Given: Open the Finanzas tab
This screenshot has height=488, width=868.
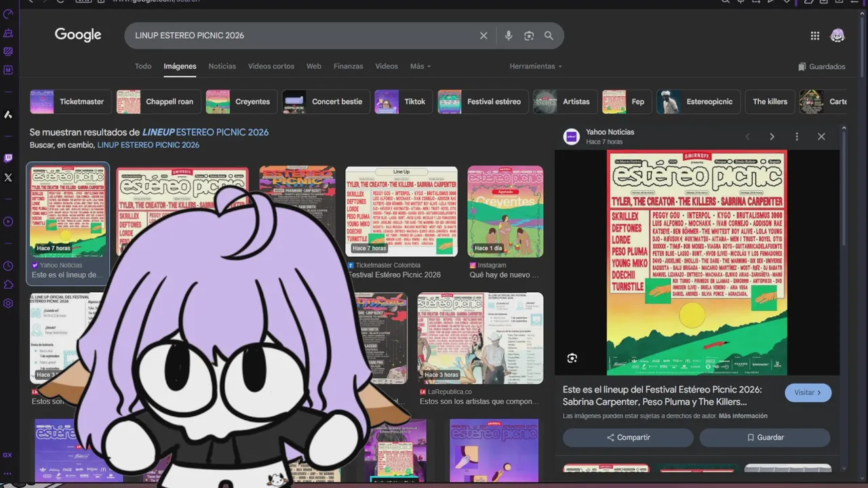Looking at the screenshot, I should (349, 66).
